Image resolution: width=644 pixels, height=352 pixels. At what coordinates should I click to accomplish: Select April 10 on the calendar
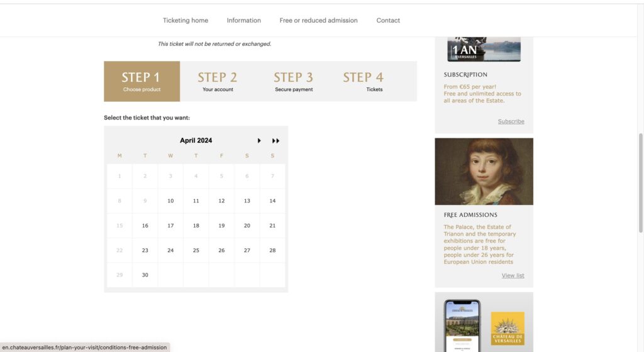click(x=170, y=201)
